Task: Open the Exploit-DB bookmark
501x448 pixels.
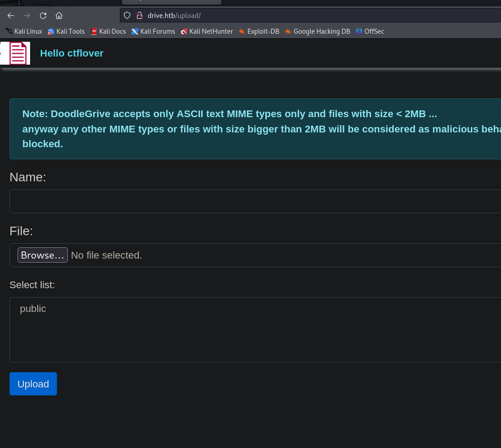Action: [x=259, y=31]
